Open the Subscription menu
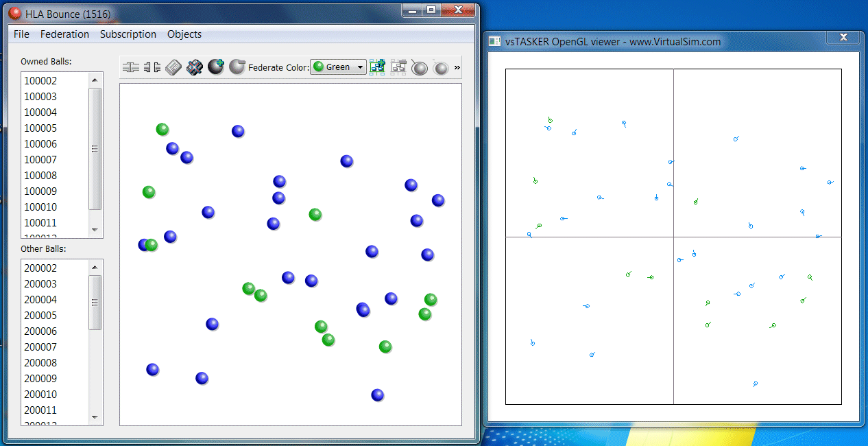The height and width of the screenshot is (446, 868). [128, 34]
